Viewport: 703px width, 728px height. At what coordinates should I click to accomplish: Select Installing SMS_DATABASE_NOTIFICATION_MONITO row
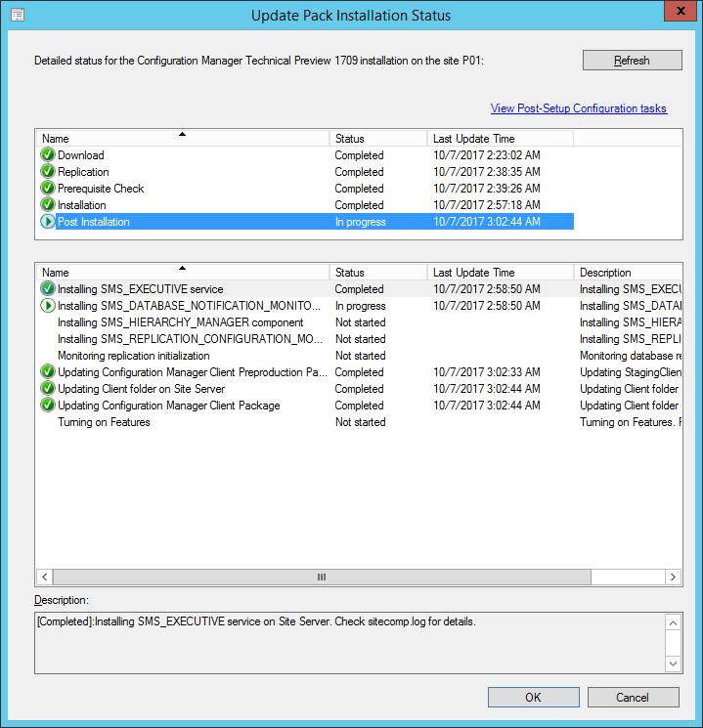[x=360, y=306]
